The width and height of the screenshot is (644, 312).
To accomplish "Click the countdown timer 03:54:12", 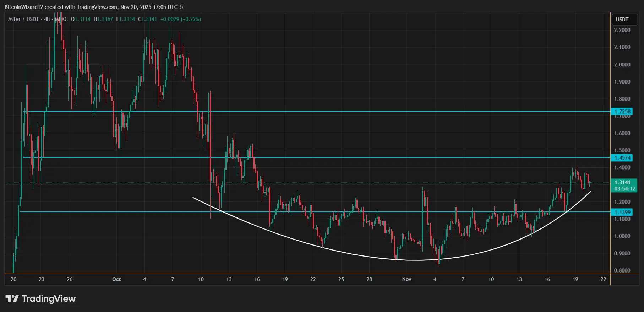I will 624,189.
